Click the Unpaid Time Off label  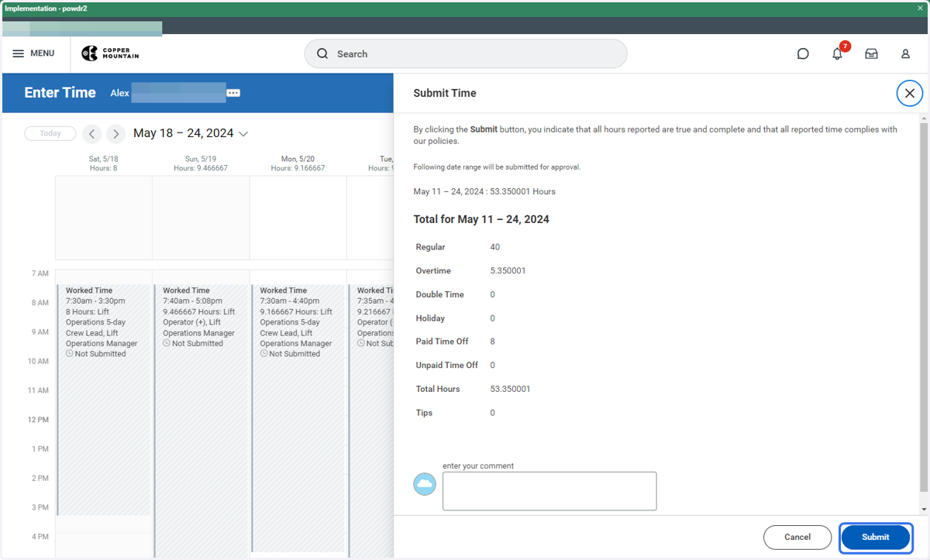(447, 365)
